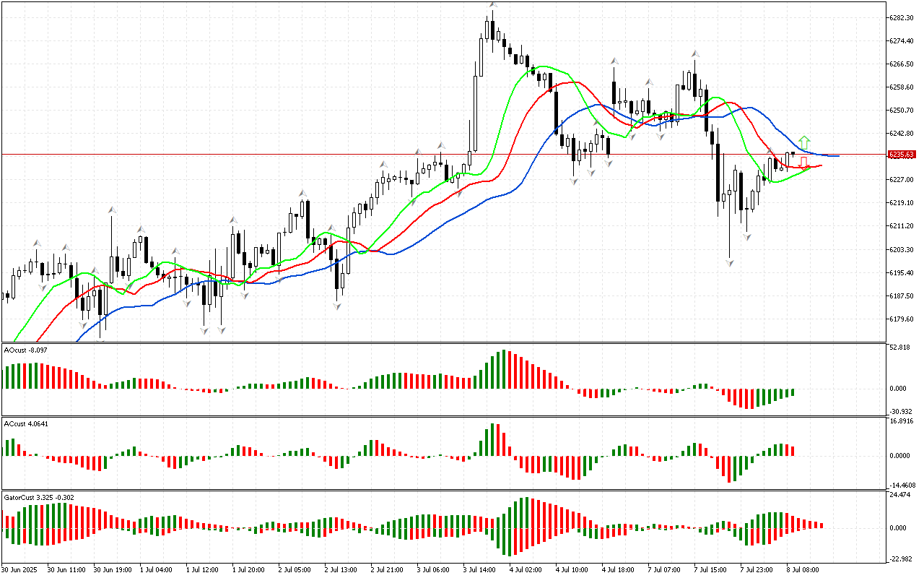This screenshot has width=924, height=578.
Task: Select the GatorCust indicator label
Action: point(39,497)
